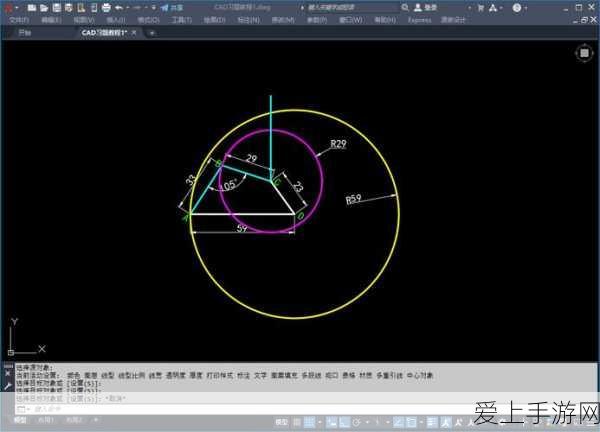Open the 帮助(H) menu
The image size is (600, 432).
[x=385, y=20]
